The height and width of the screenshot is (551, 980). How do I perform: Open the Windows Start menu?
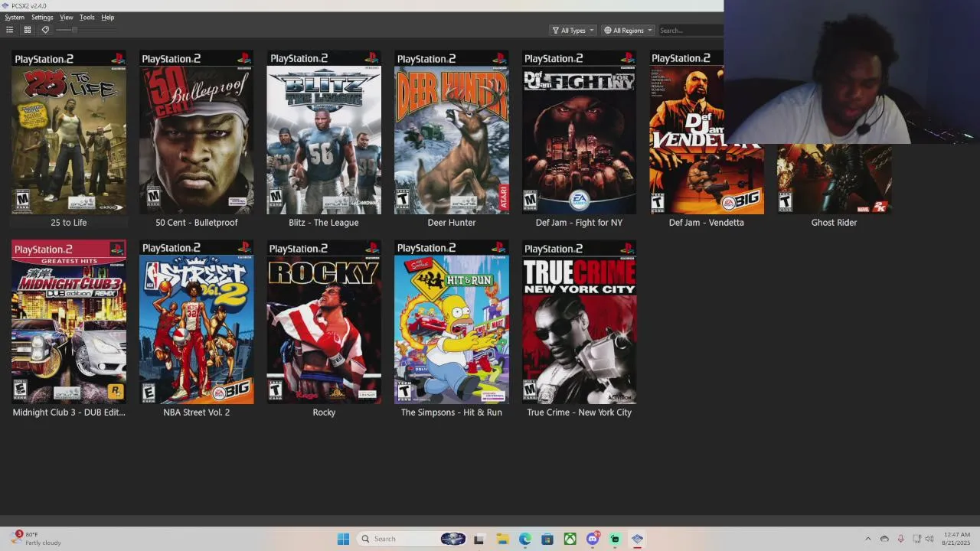pos(343,539)
